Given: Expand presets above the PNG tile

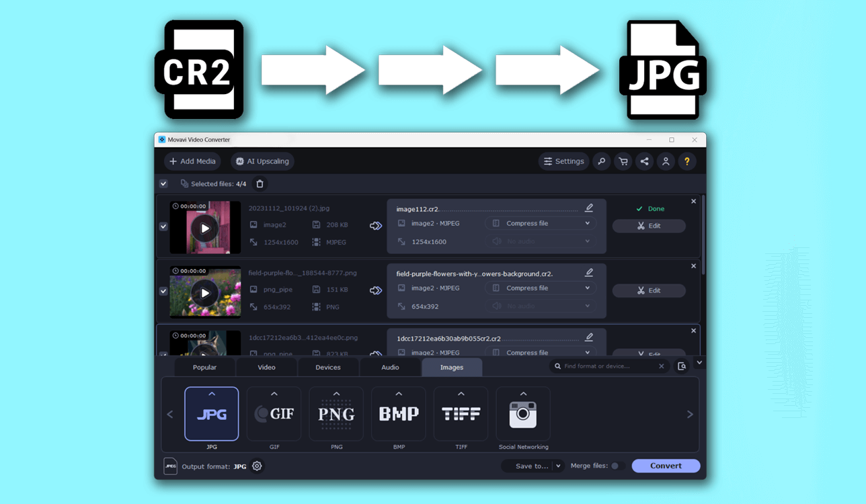Looking at the screenshot, I should (336, 394).
